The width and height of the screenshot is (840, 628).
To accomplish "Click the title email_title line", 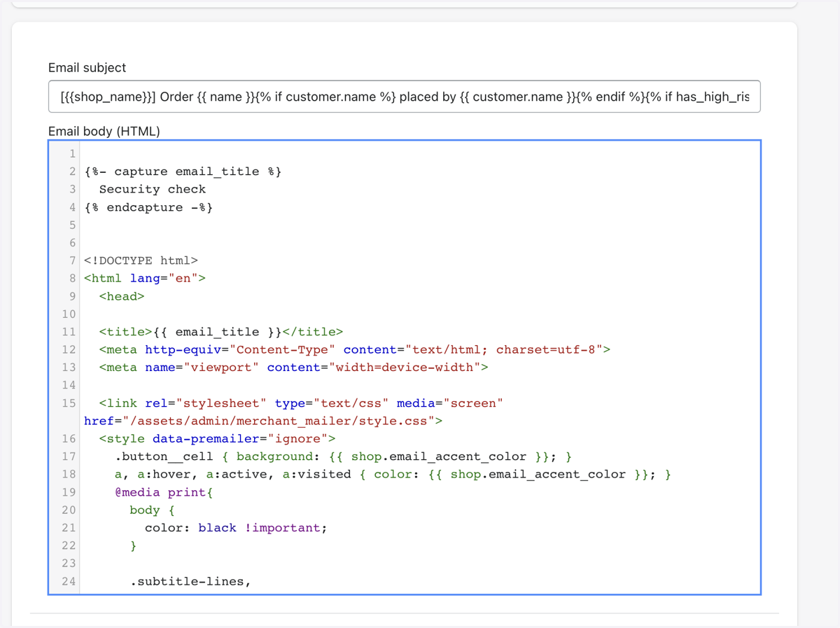I will 221,332.
